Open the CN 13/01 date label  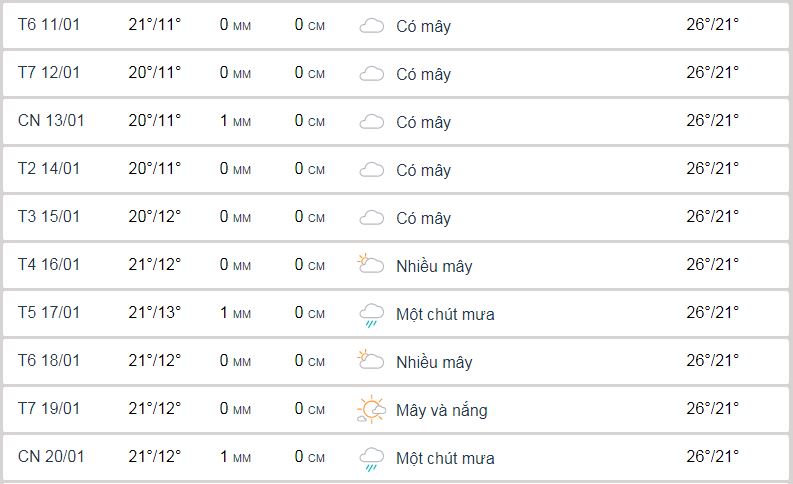51,120
